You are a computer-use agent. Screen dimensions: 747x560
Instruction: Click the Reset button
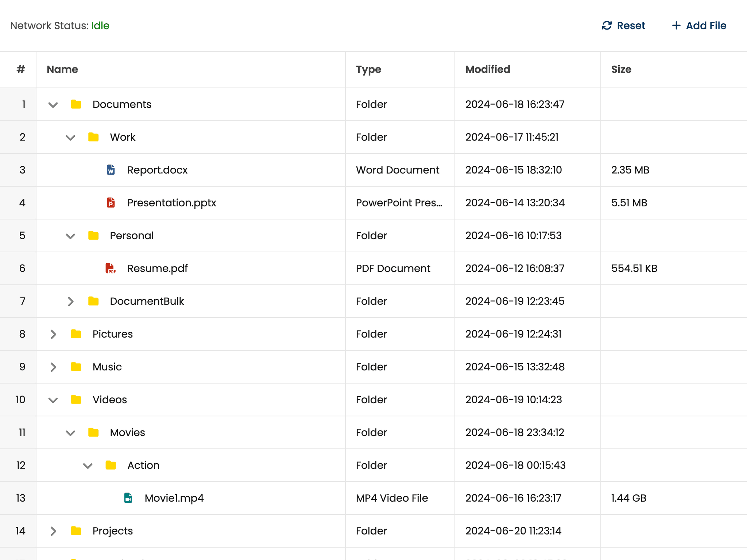click(623, 26)
